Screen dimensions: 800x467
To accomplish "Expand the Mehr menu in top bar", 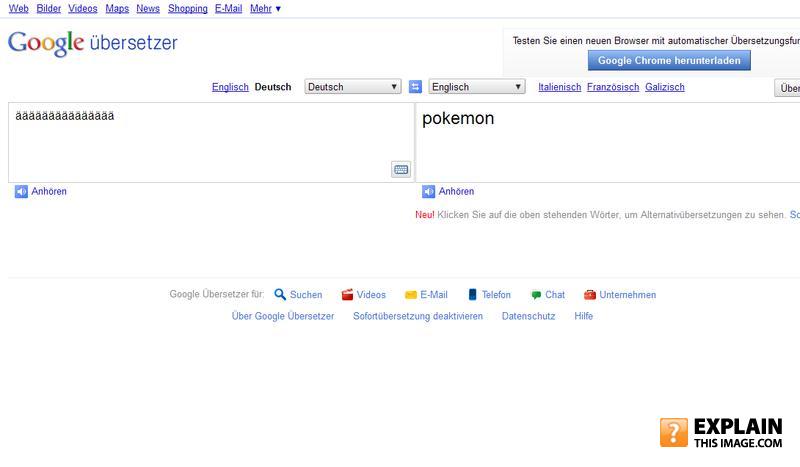I will pos(265,9).
